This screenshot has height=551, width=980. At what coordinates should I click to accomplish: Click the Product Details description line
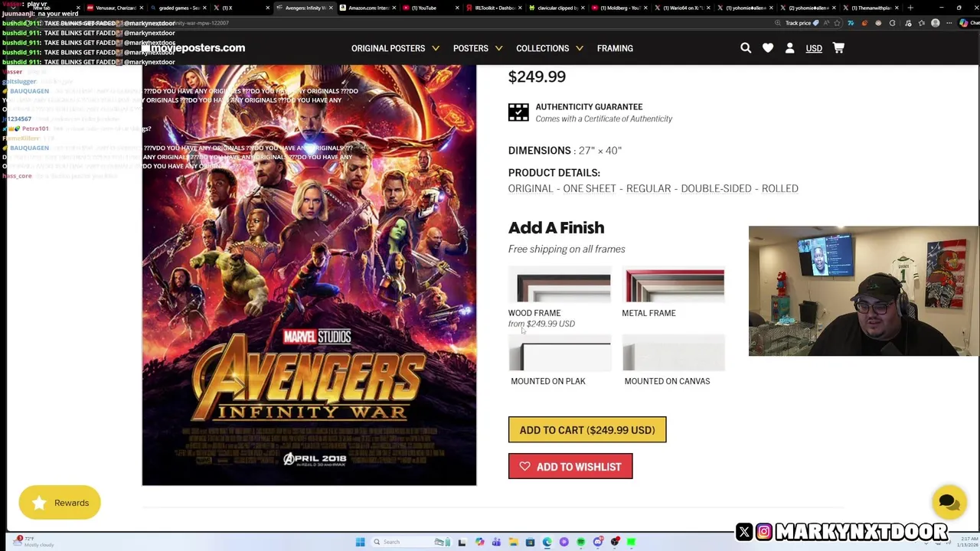click(x=653, y=188)
